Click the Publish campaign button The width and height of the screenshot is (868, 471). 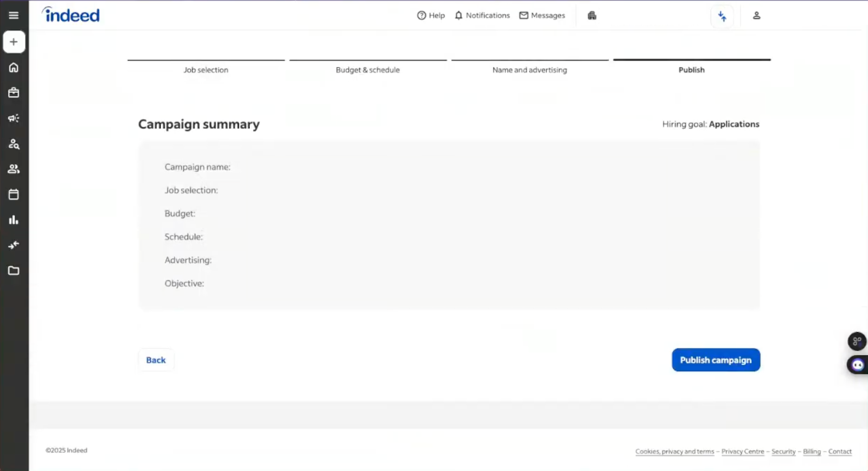coord(716,360)
